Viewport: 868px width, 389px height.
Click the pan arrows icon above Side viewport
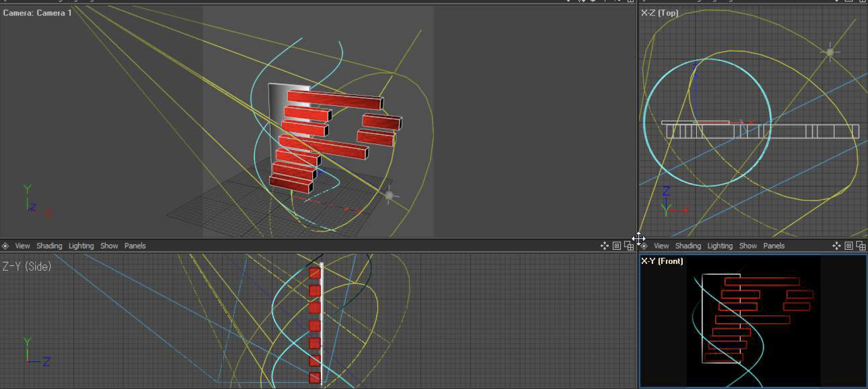[x=604, y=246]
